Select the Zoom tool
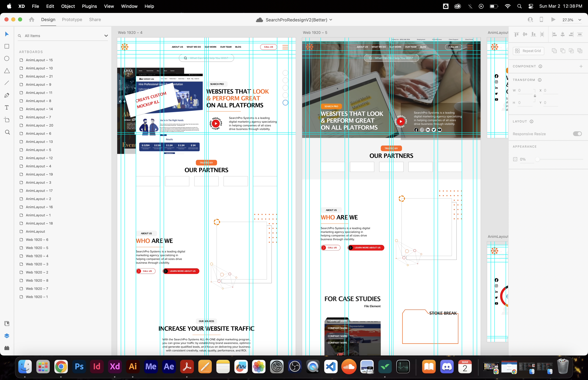588x380 pixels. pyautogui.click(x=7, y=132)
